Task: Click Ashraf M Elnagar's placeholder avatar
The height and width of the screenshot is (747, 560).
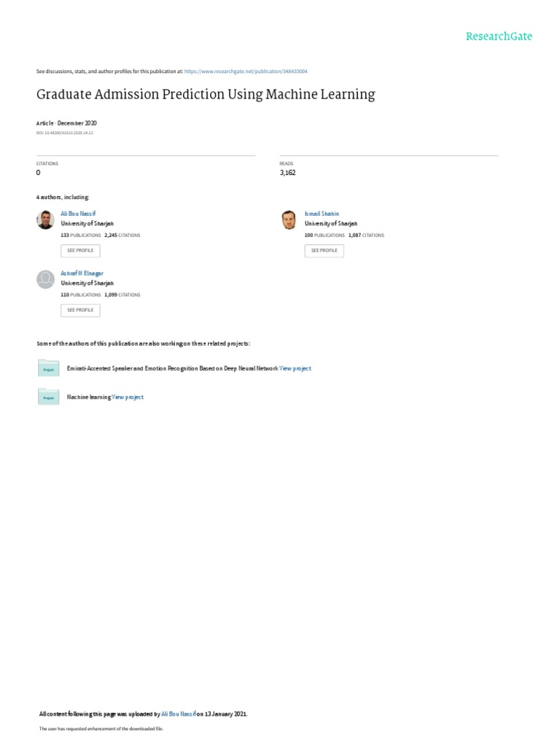Action: (x=45, y=279)
